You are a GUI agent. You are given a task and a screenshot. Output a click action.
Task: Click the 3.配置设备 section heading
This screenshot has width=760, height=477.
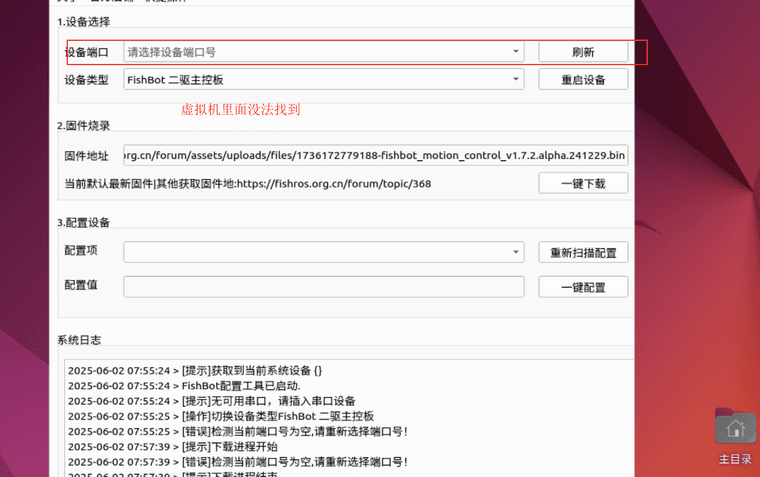83,223
